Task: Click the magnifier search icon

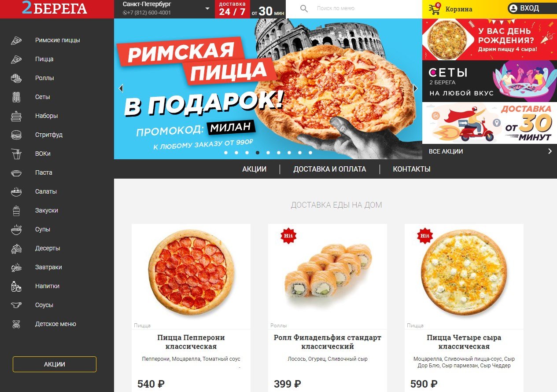Action: point(304,8)
